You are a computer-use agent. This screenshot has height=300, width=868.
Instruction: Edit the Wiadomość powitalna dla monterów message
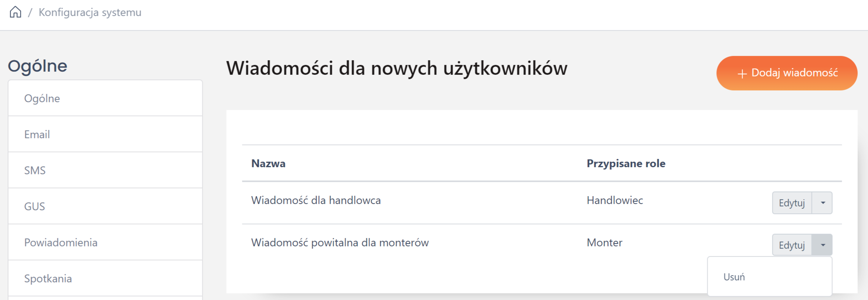pyautogui.click(x=792, y=245)
